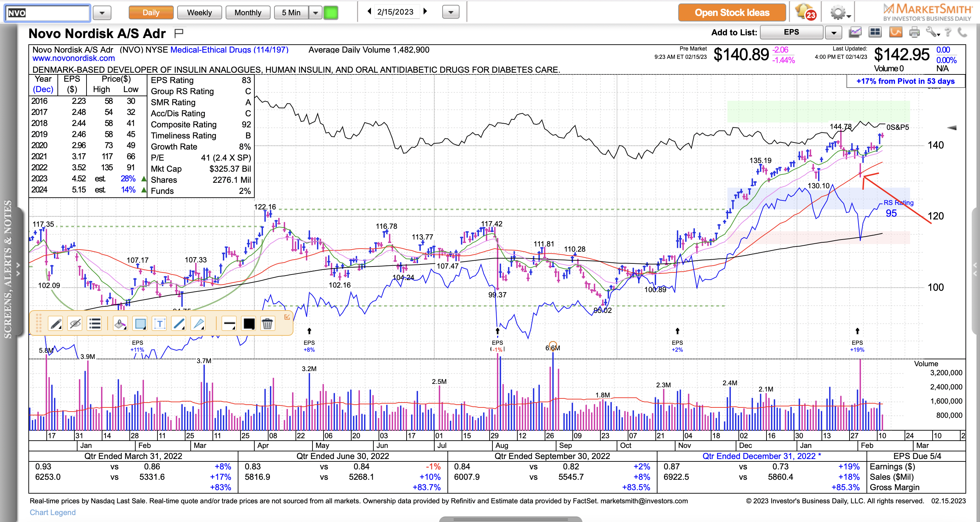Click the Average Daily Volume 1,482,900 text
Viewport: 980px width, 522px height.
pos(369,50)
